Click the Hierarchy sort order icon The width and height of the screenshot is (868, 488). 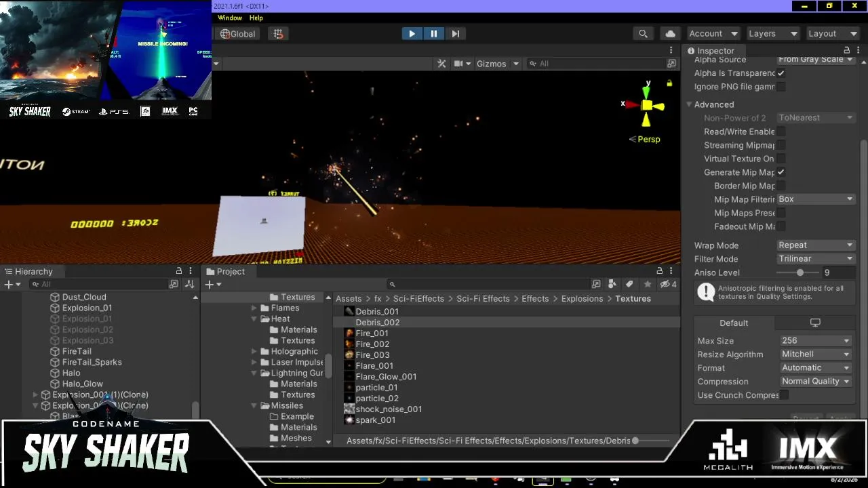click(190, 284)
